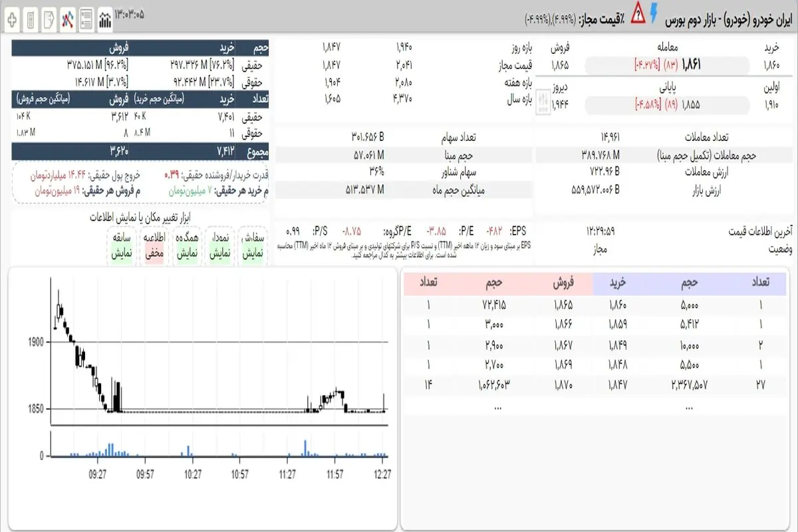Image resolution: width=798 pixels, height=532 pixels.
Task: Open the red-blue line comparison chart icon
Action: [x=67, y=19]
